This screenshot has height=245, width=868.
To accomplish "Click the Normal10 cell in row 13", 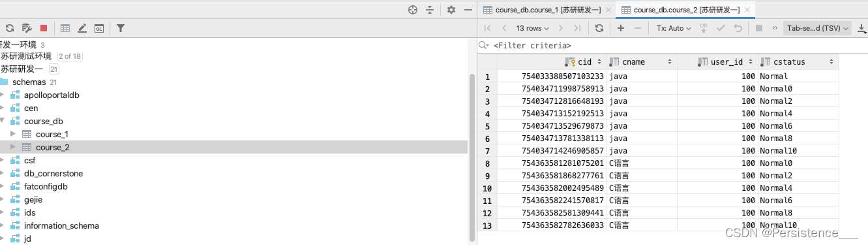I will (798, 225).
